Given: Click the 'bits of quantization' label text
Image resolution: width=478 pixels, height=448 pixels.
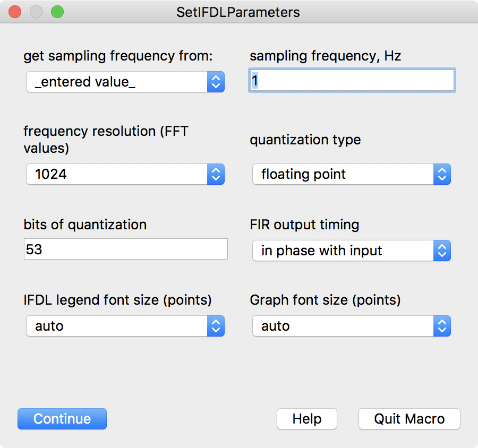Looking at the screenshot, I should (x=85, y=225).
